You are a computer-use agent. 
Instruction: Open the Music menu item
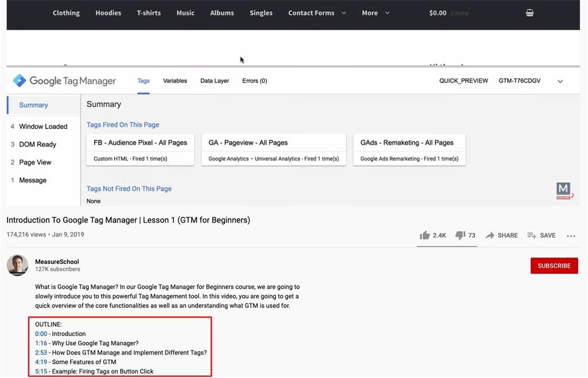(185, 13)
